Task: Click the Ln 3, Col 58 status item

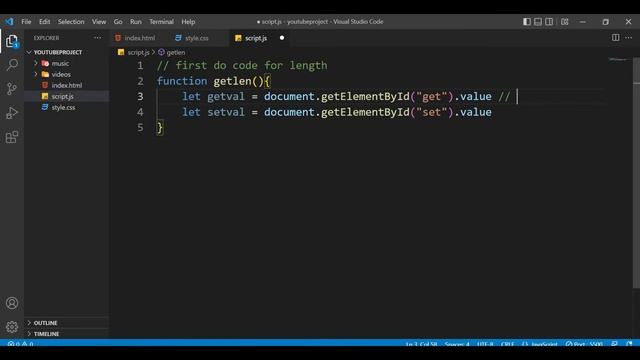Action: tap(421, 344)
